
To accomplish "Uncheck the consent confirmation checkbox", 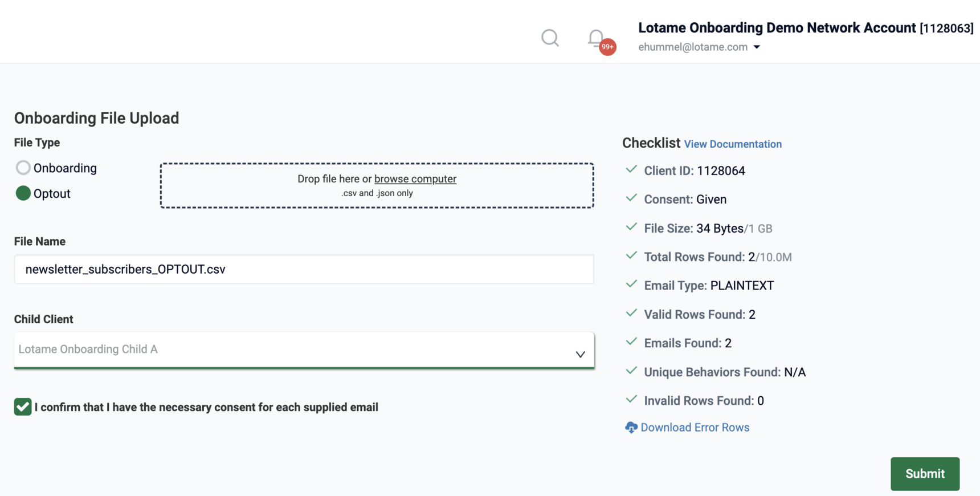I will click(x=23, y=407).
